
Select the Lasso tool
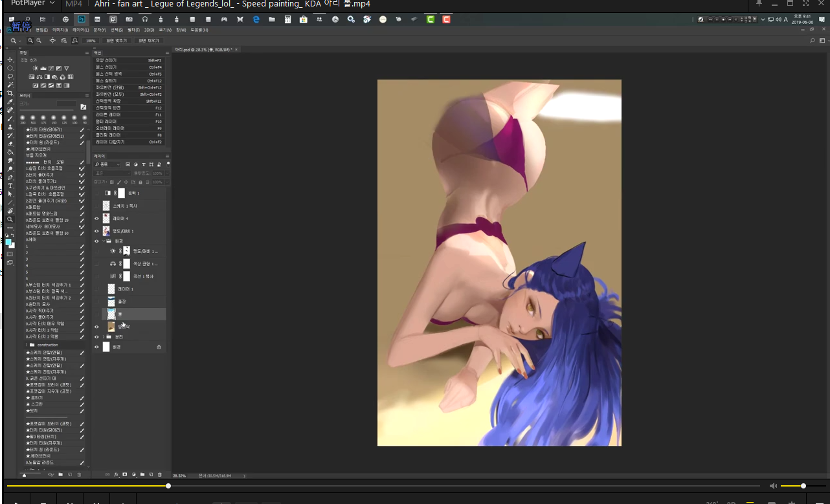tap(10, 76)
